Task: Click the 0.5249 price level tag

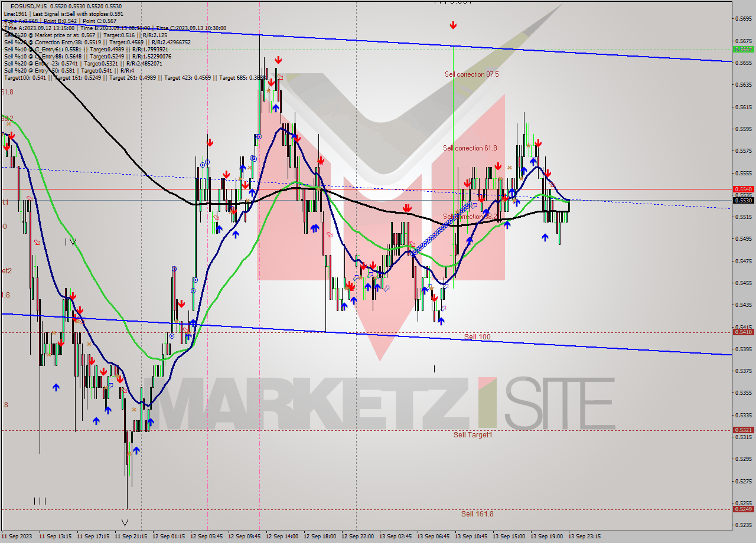Action: (743, 509)
